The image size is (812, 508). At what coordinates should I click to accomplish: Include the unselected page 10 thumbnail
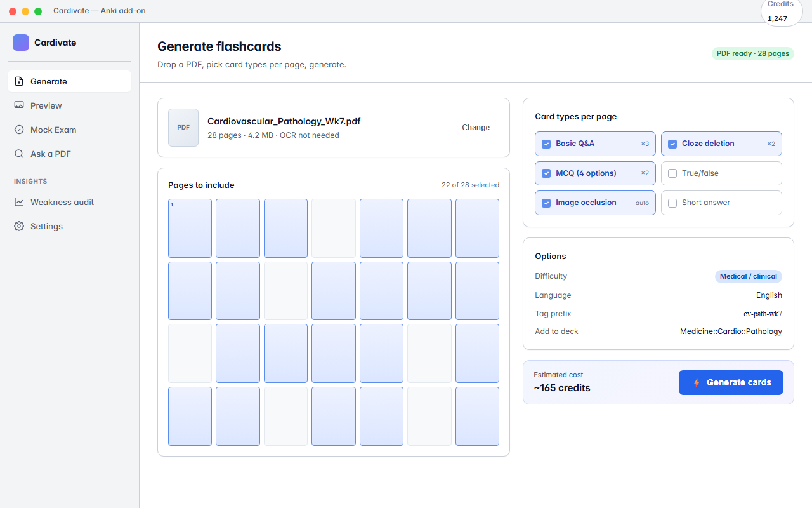(285, 291)
